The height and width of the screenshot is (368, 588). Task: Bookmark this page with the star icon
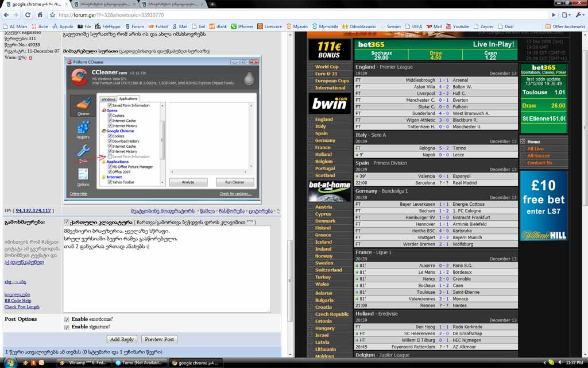coord(52,15)
